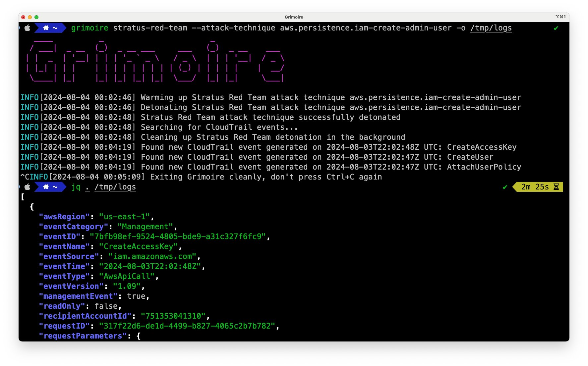This screenshot has height=366, width=588.
Task: Click 'successfully detonated' log line
Action: (210, 117)
